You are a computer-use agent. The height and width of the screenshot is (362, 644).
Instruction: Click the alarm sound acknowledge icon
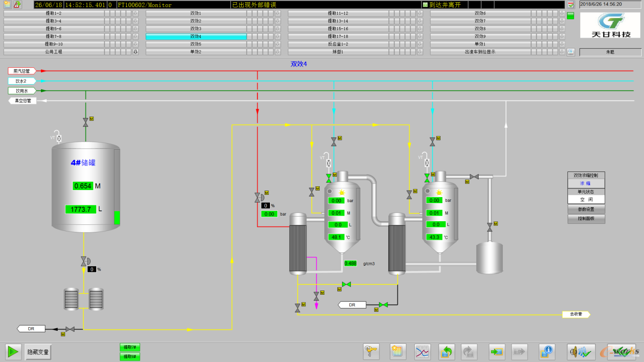(581, 352)
